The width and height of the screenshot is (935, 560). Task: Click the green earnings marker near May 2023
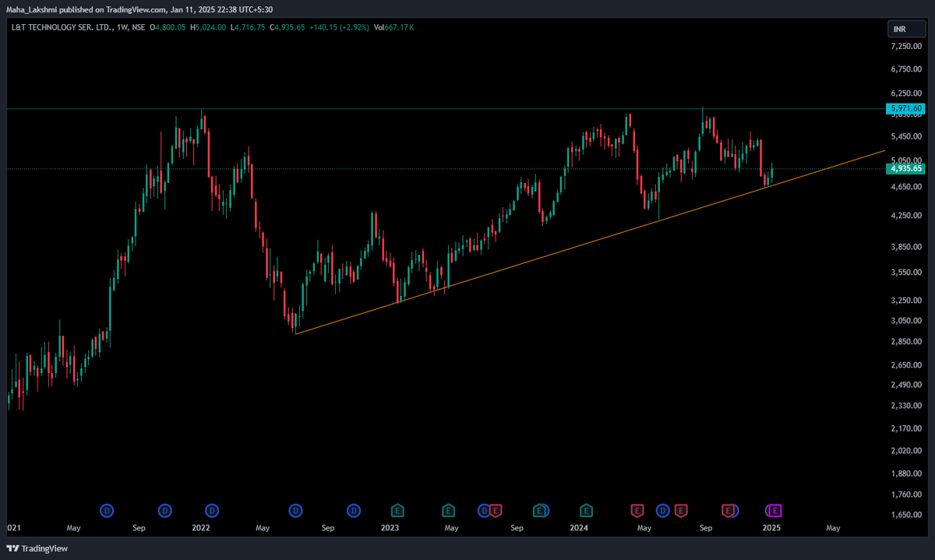click(448, 510)
